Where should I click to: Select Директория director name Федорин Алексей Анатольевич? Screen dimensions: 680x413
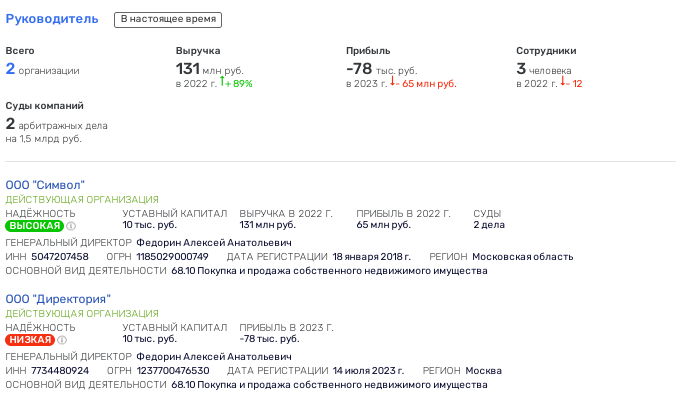pyautogui.click(x=214, y=357)
